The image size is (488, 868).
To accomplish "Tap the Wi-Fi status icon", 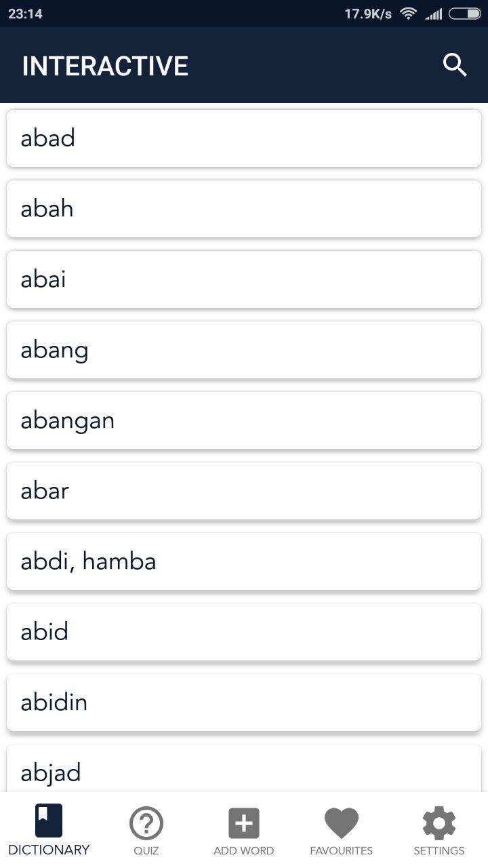I will coord(408,14).
